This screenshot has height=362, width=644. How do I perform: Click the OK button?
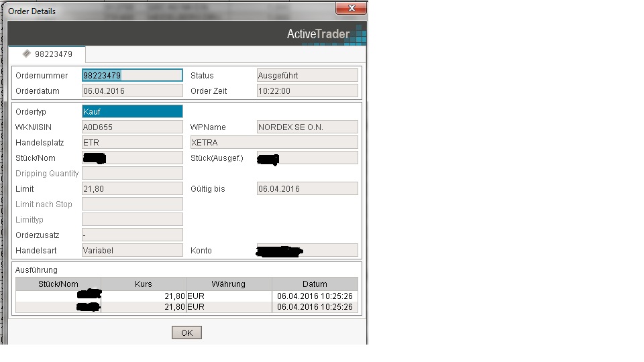[x=186, y=333]
